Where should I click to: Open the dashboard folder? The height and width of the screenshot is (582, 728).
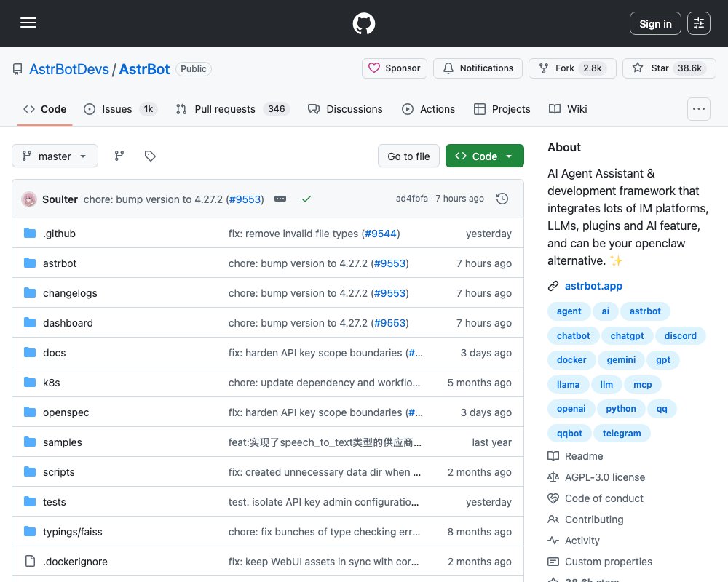pyautogui.click(x=68, y=323)
